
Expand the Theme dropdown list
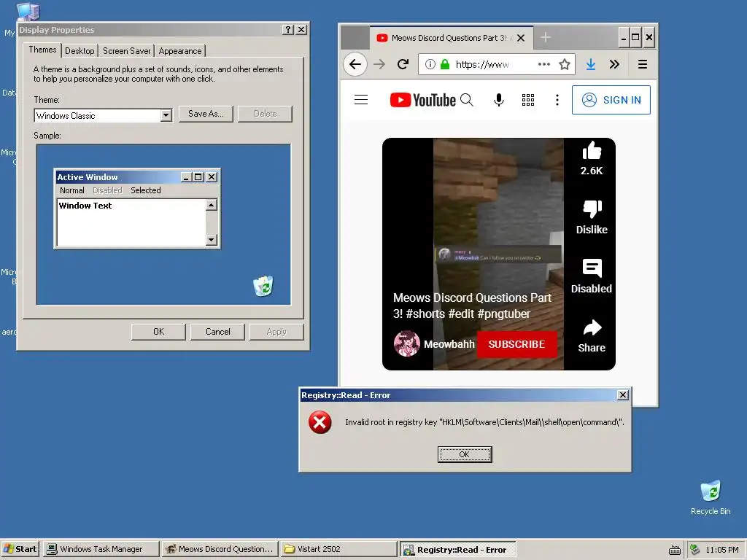tap(166, 115)
